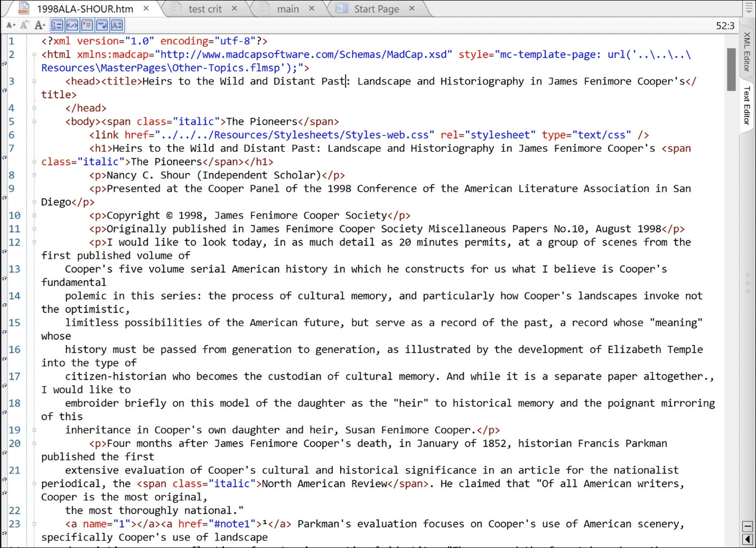Open the document tabs dropdown list
The width and height of the screenshot is (756, 548).
point(749,8)
